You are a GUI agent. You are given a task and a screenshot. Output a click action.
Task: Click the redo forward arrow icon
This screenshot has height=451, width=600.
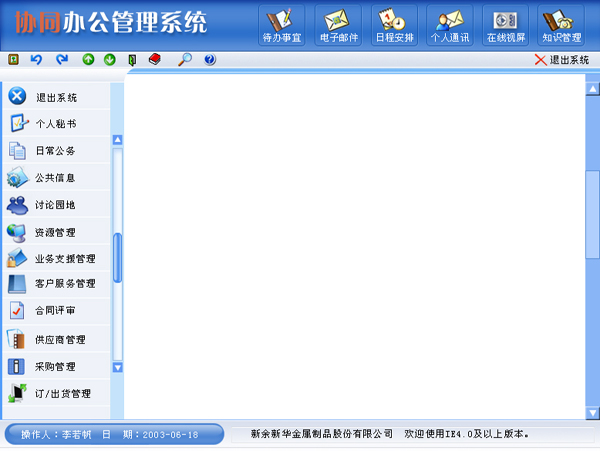point(62,59)
